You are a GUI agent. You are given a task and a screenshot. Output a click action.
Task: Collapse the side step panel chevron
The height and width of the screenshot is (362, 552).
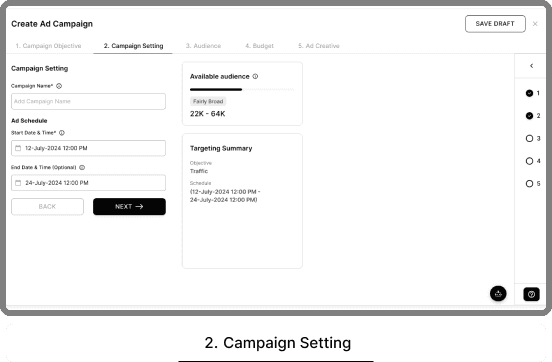point(532,66)
